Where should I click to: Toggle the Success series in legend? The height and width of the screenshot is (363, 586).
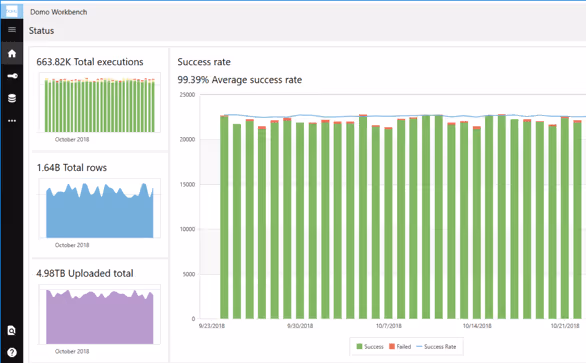(x=370, y=347)
